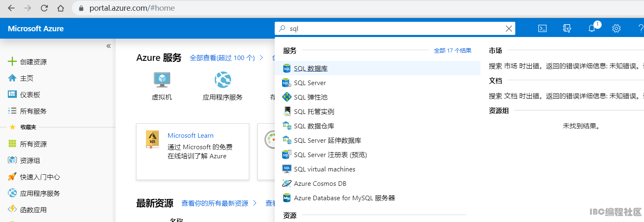Go to 主页 label in sidebar
644x222 pixels.
tap(27, 78)
